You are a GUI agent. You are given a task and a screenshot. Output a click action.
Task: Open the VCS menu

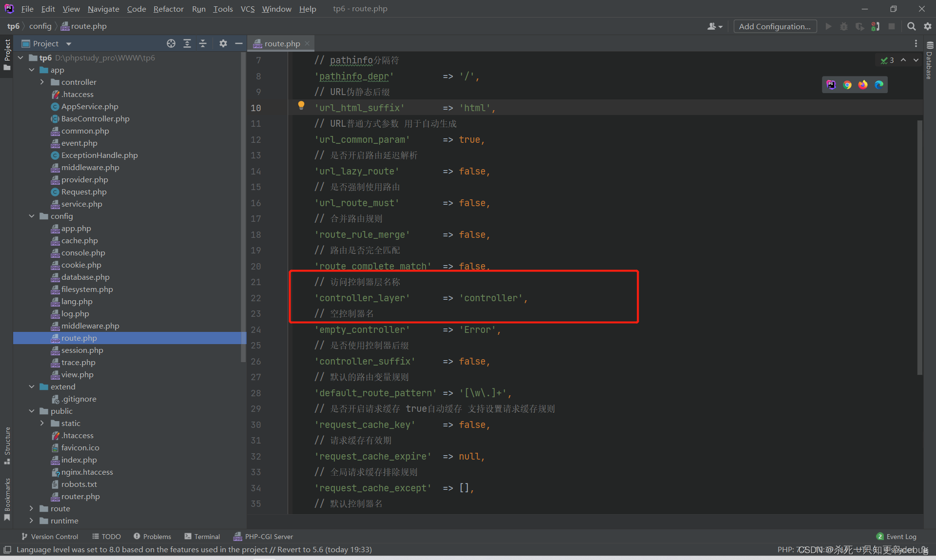(x=248, y=9)
